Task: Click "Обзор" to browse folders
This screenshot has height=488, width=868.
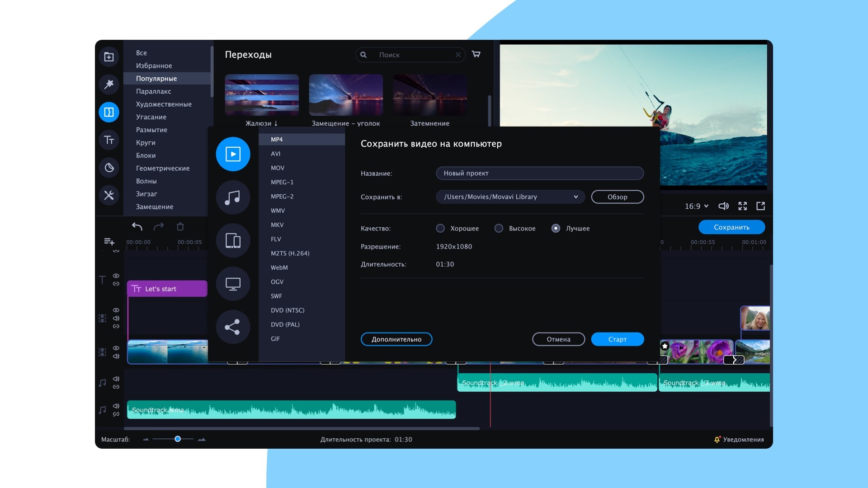Action: pos(618,197)
